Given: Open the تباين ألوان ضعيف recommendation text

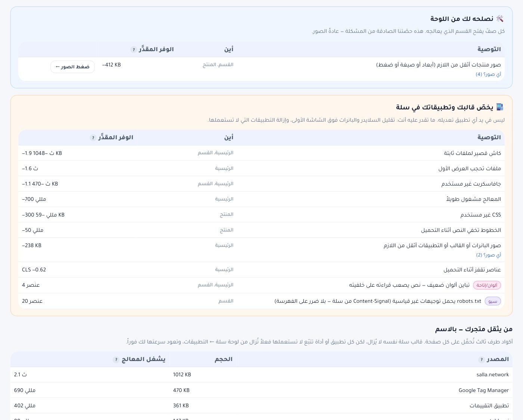Looking at the screenshot, I should pos(409,285).
